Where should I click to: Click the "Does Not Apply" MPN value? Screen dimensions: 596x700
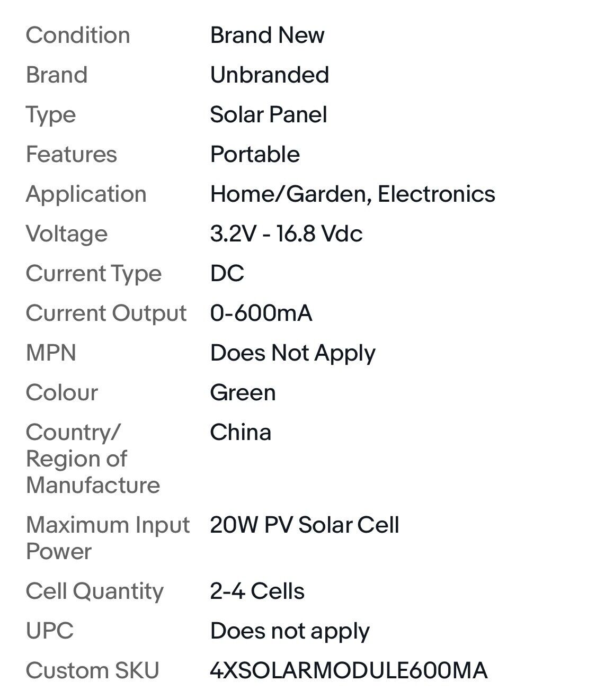point(292,353)
